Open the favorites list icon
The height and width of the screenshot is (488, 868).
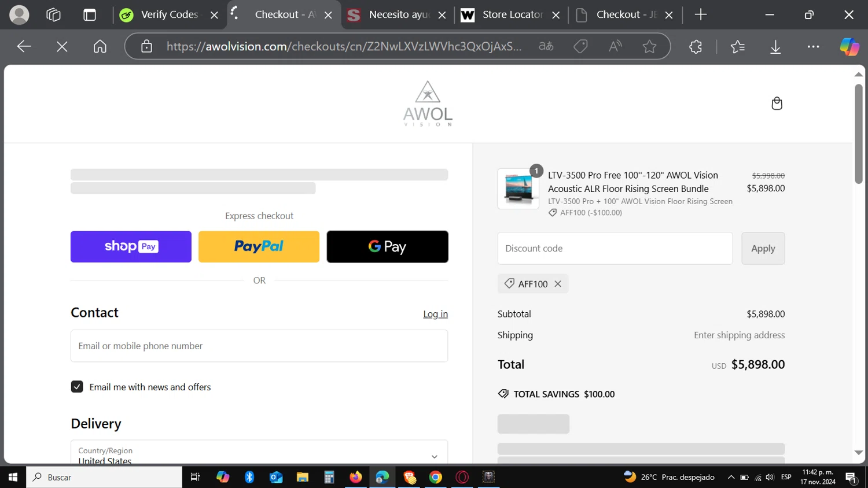[x=737, y=46]
